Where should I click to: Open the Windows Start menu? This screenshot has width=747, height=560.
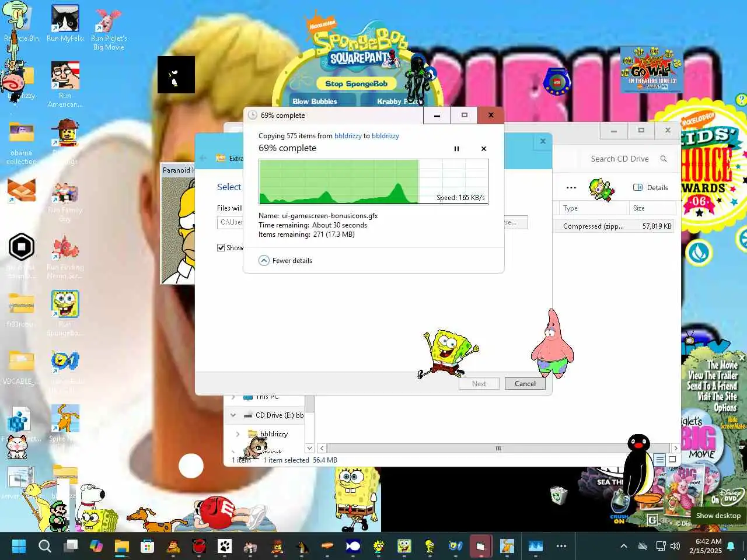point(19,546)
